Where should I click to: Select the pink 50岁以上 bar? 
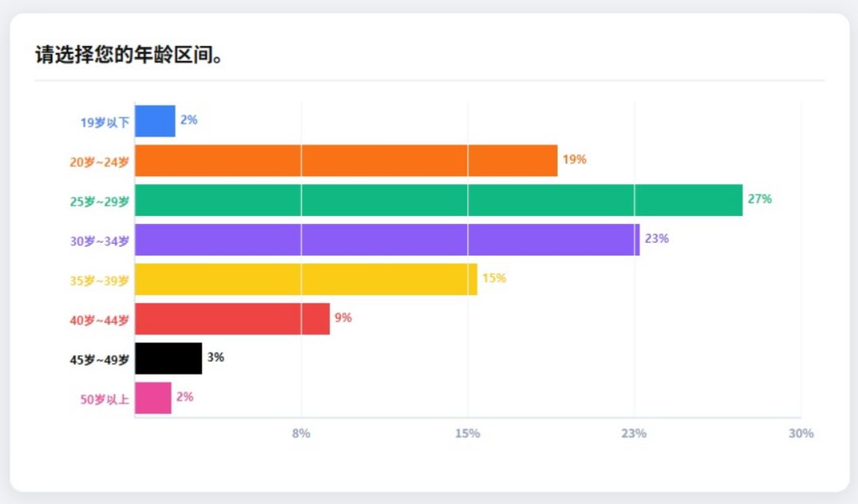(153, 398)
